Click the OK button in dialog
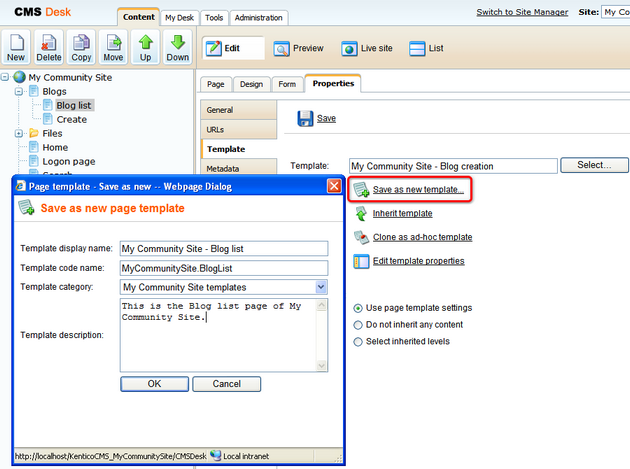Screen dimensions: 630x469 click(154, 384)
